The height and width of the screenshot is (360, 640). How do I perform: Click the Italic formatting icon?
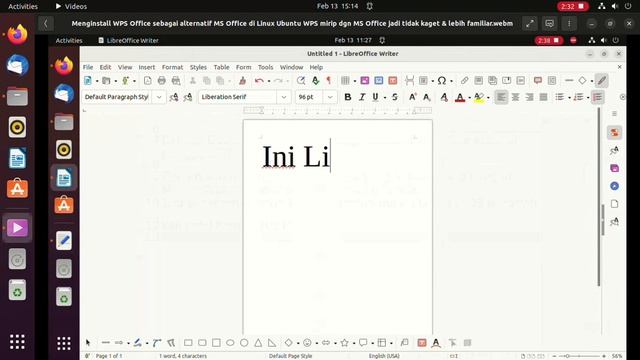(362, 97)
